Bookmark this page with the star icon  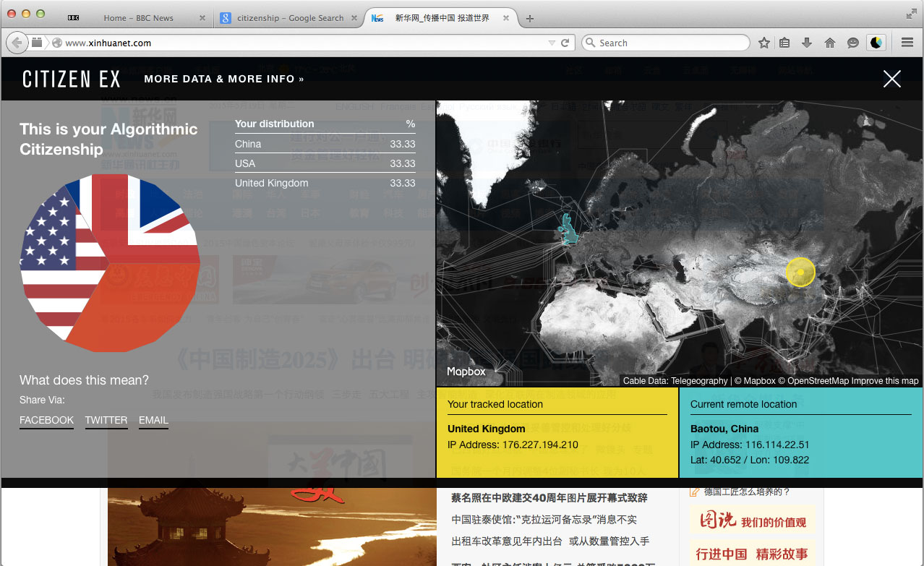click(763, 43)
